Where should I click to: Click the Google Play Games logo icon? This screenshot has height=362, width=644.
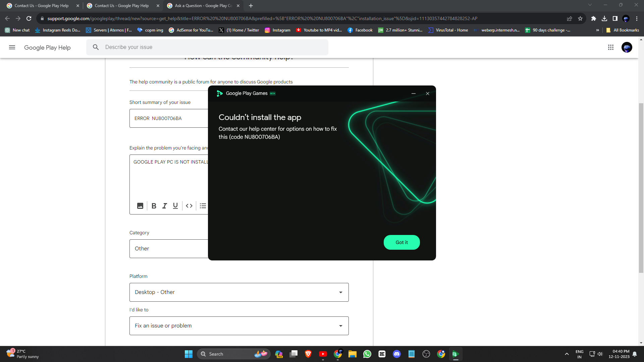(220, 94)
